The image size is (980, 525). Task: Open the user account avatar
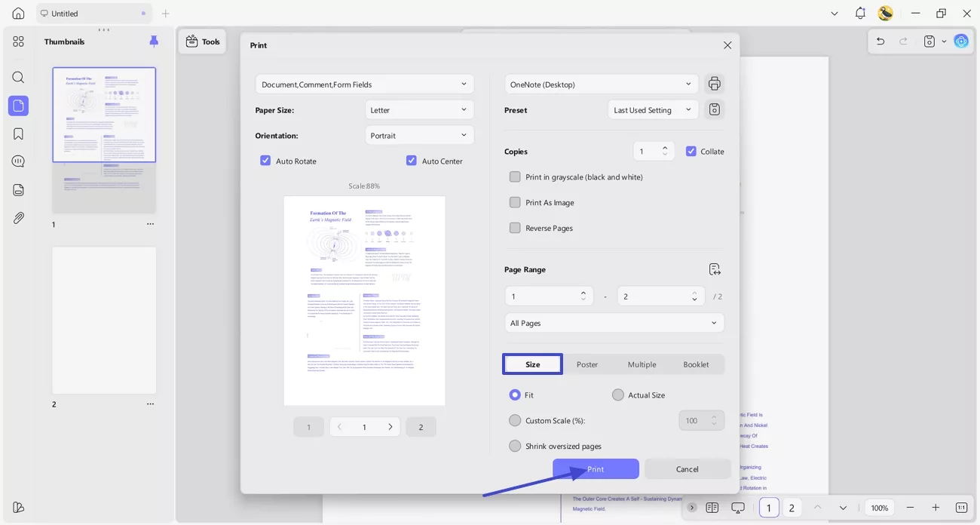pyautogui.click(x=886, y=14)
